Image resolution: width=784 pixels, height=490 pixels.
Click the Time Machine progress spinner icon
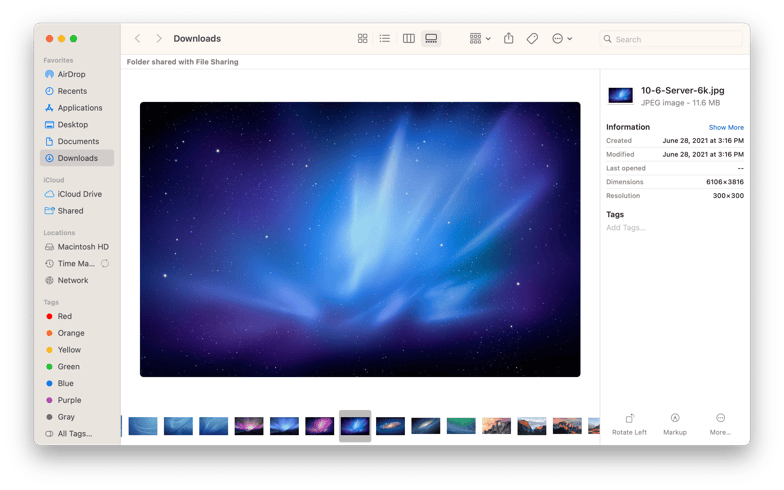pos(105,264)
